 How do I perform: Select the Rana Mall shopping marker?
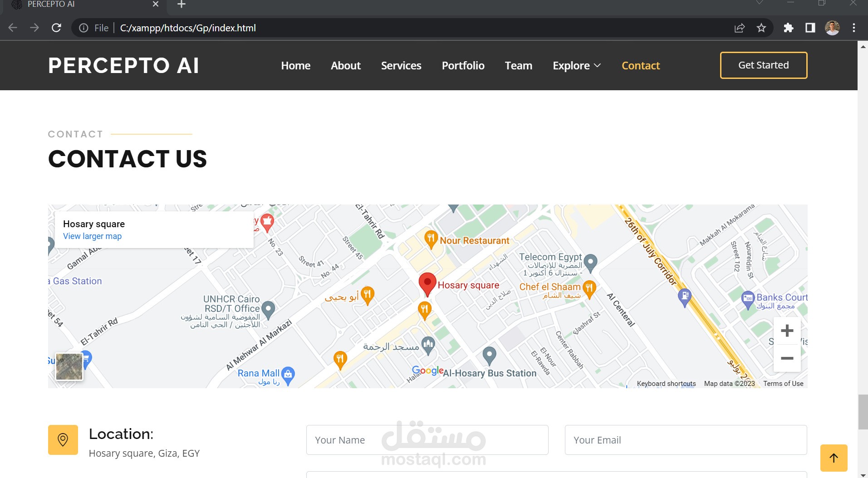288,375
